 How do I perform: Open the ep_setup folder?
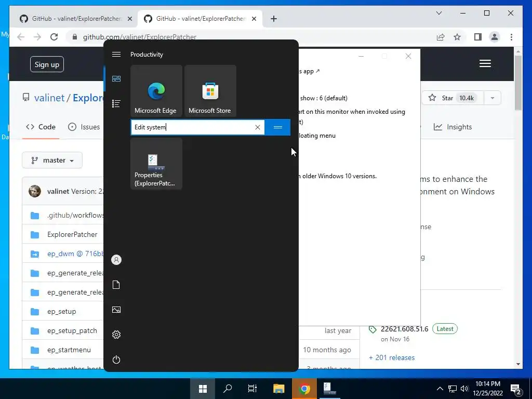click(62, 312)
